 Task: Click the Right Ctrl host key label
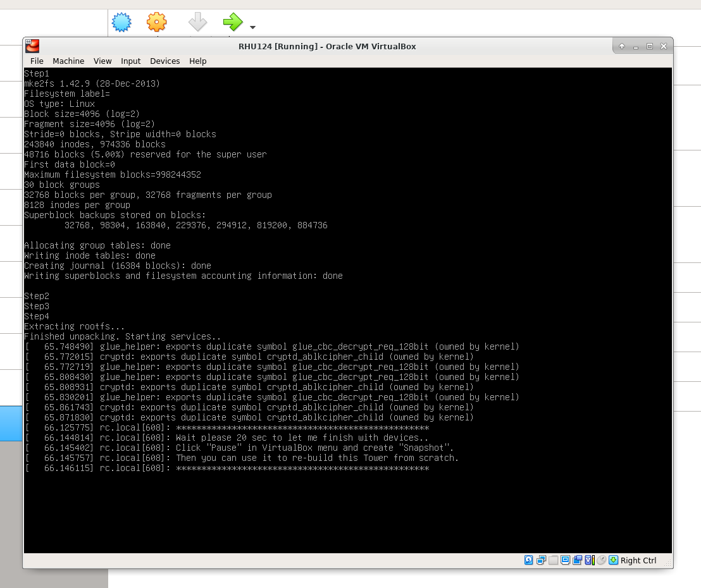click(x=638, y=560)
